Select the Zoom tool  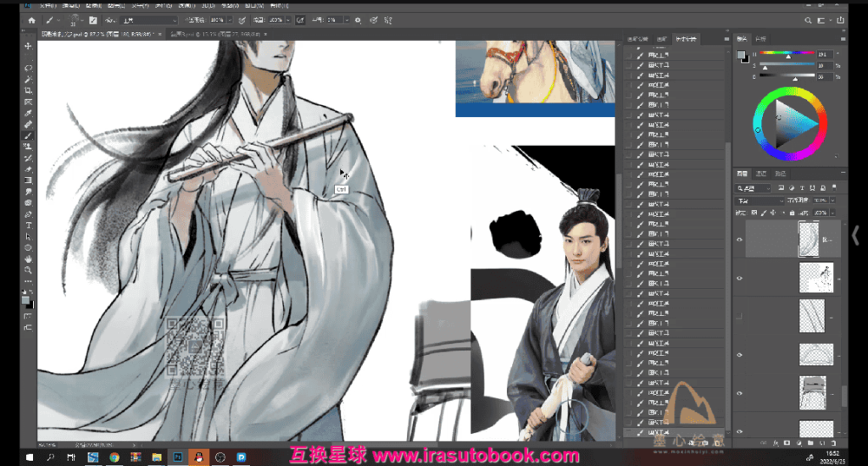(28, 270)
